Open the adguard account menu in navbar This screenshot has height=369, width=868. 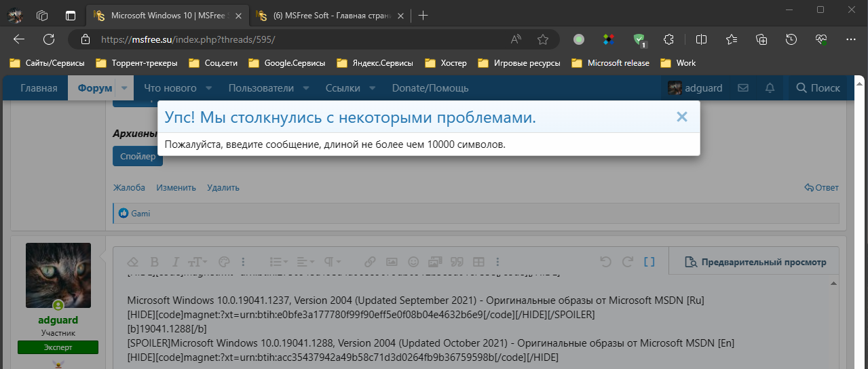[696, 88]
